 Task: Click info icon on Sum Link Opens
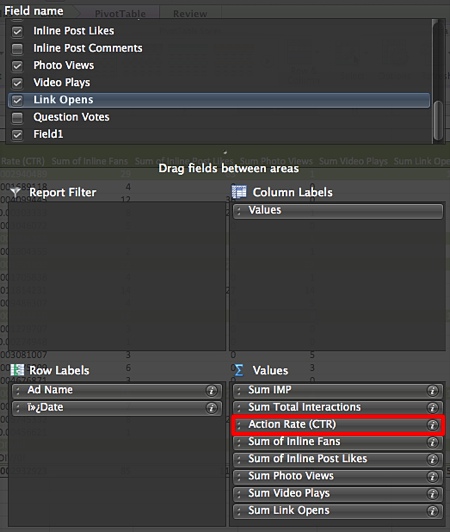(x=432, y=511)
